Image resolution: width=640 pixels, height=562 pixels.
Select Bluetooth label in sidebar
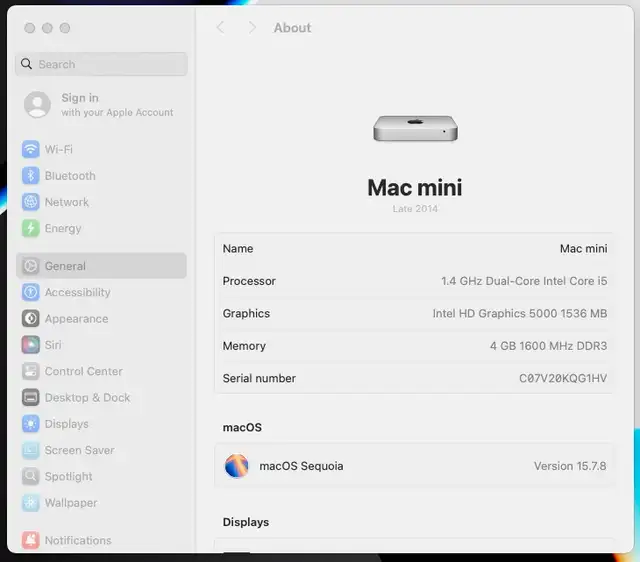(x=70, y=176)
